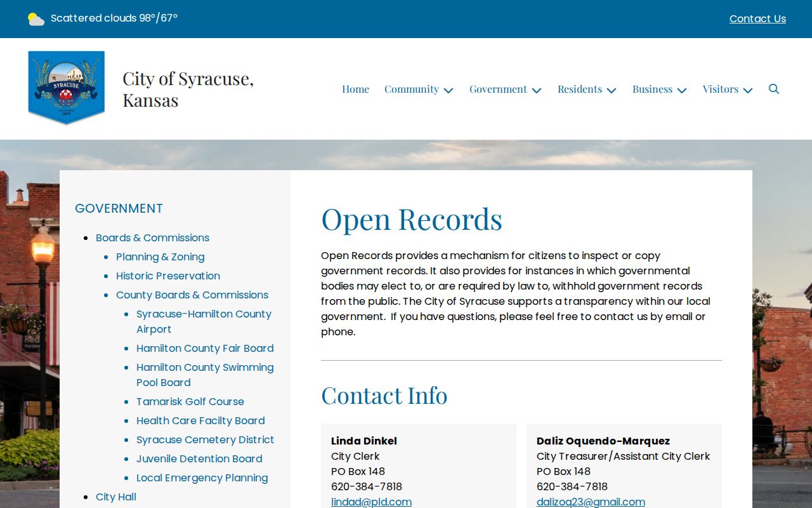
Task: Open Hamilton County Swimming Pool Board link
Action: 205,375
